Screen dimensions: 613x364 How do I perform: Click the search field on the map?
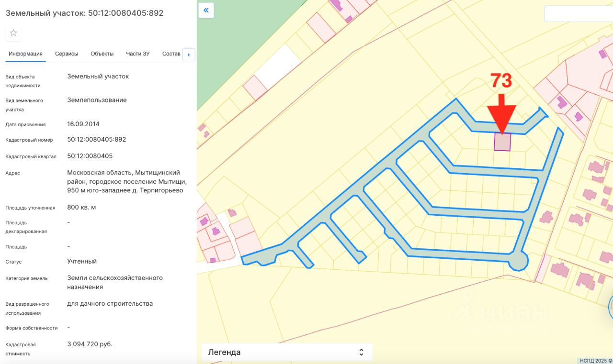[x=578, y=14]
